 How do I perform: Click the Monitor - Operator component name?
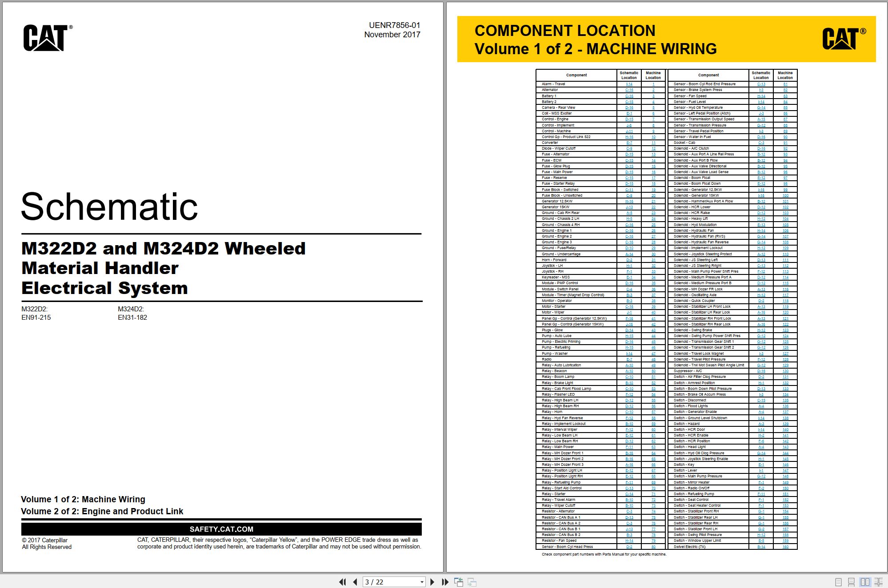(x=556, y=301)
